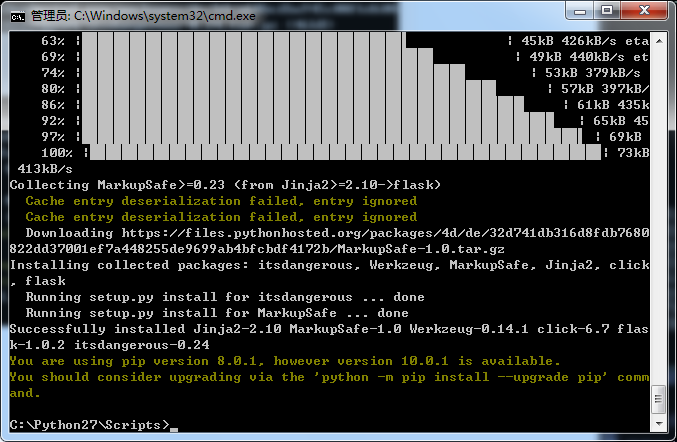This screenshot has height=442, width=677.
Task: Minimize the cmd.exe window
Action: (x=580, y=11)
